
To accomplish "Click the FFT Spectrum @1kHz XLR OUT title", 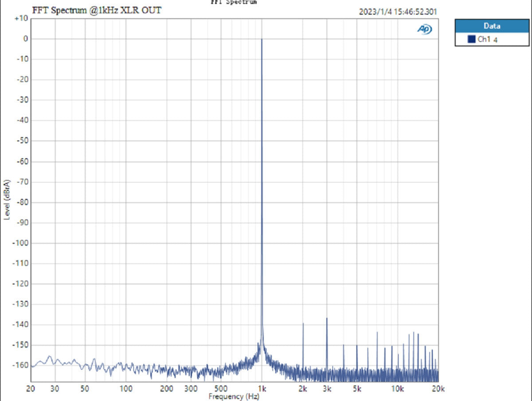I will tap(97, 10).
